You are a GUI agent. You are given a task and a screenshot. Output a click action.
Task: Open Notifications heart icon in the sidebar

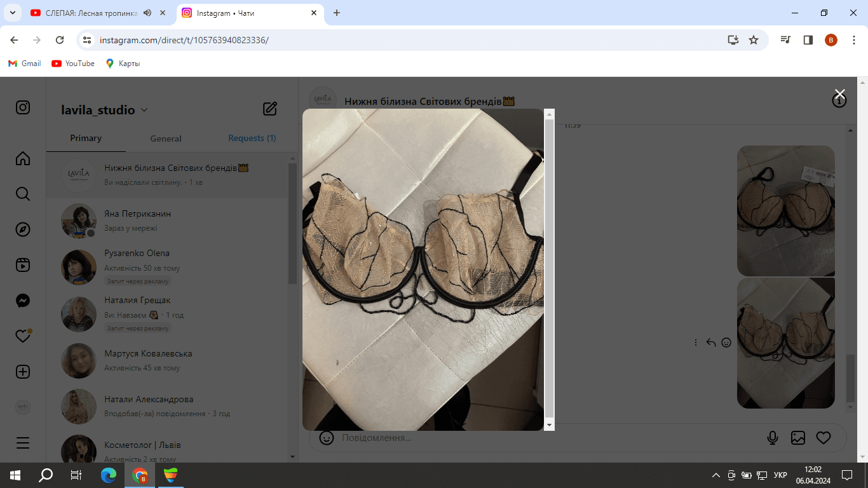pyautogui.click(x=23, y=336)
